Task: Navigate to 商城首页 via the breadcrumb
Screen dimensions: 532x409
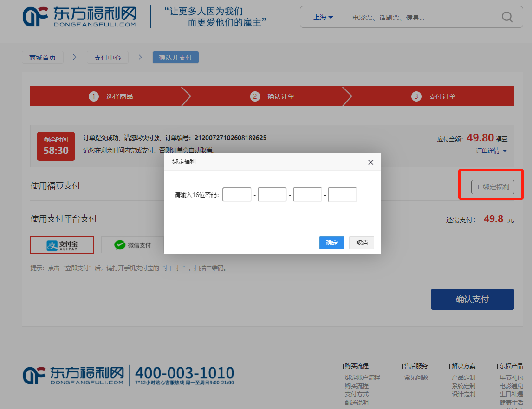Action: [x=42, y=57]
